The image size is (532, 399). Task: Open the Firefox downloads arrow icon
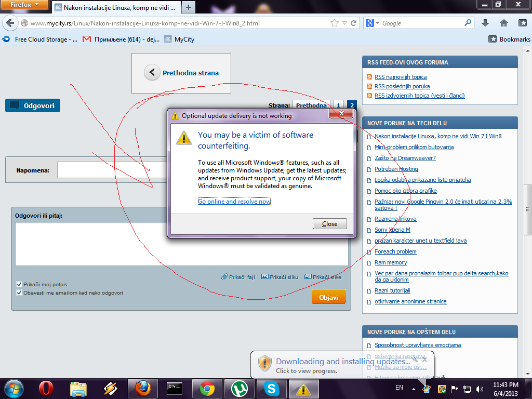click(x=485, y=23)
